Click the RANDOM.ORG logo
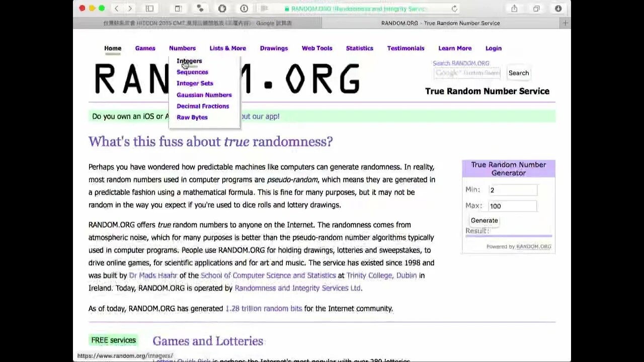The width and height of the screenshot is (644, 362). (227, 79)
